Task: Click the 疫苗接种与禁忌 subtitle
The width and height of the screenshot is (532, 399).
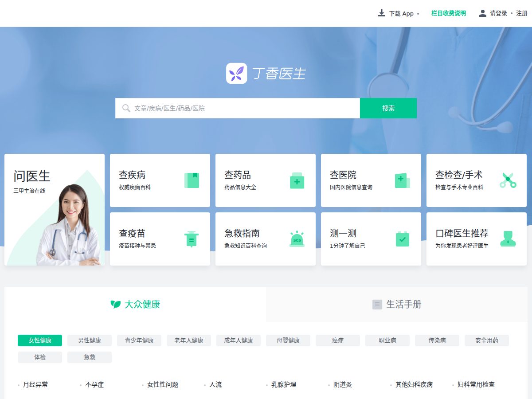Action: tap(137, 246)
